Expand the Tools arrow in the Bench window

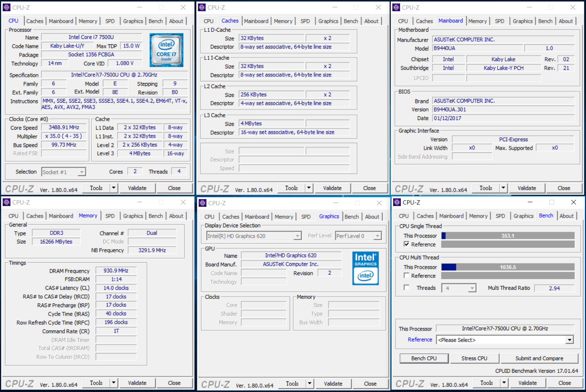[x=504, y=383]
